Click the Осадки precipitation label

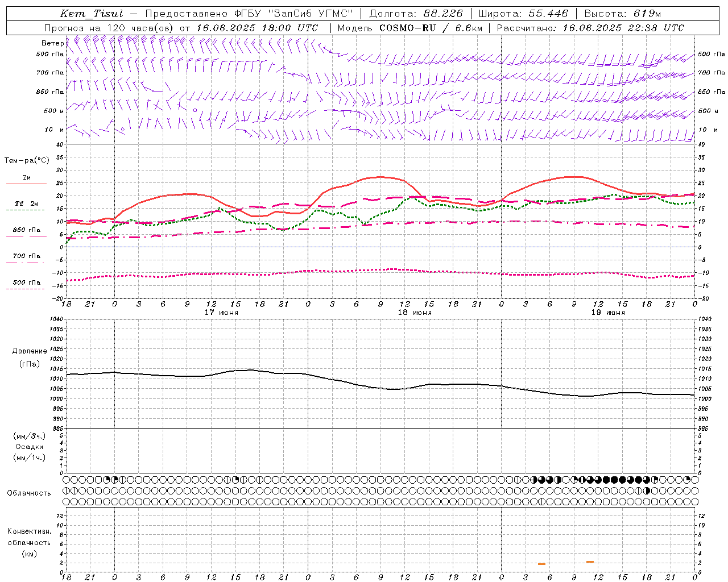pos(30,447)
